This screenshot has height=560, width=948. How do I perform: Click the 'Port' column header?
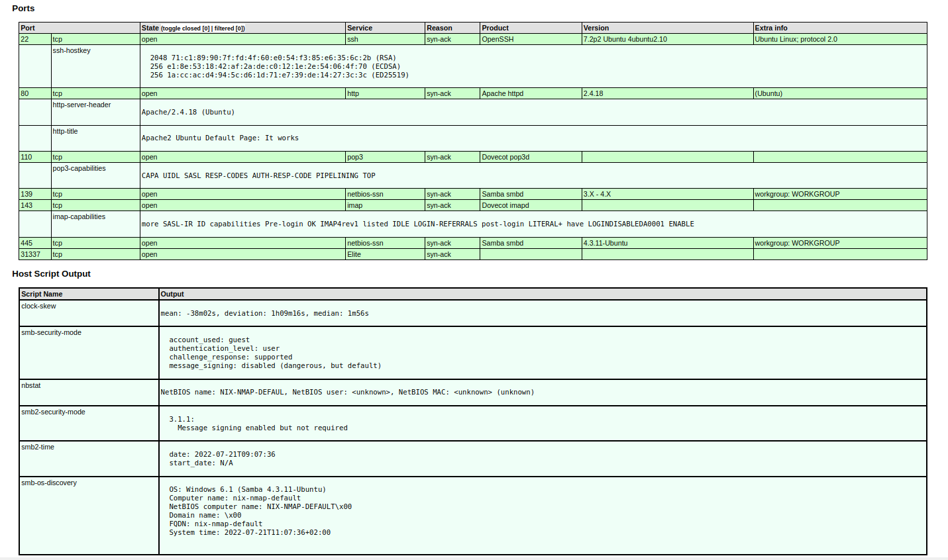[79, 28]
